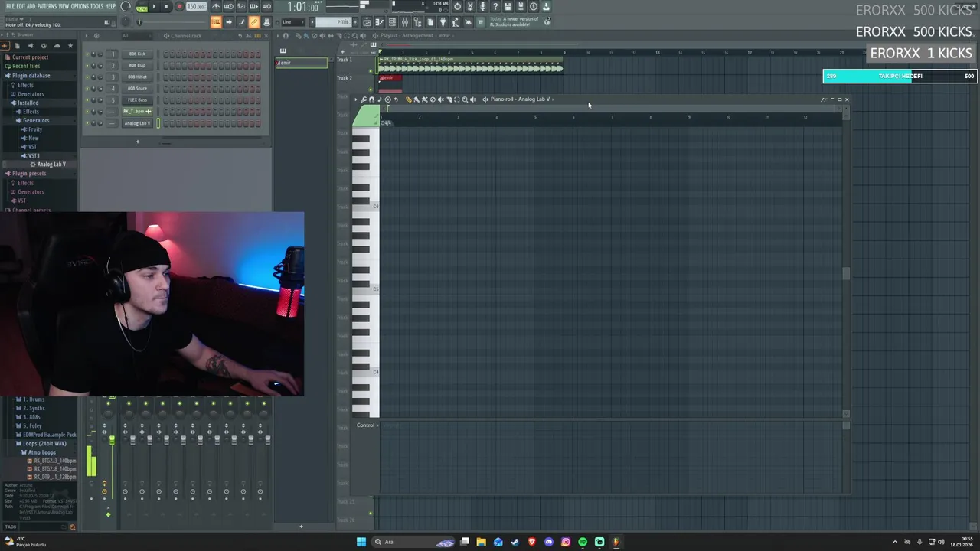Click the transport play button
This screenshot has width=980, height=551.
(x=154, y=7)
